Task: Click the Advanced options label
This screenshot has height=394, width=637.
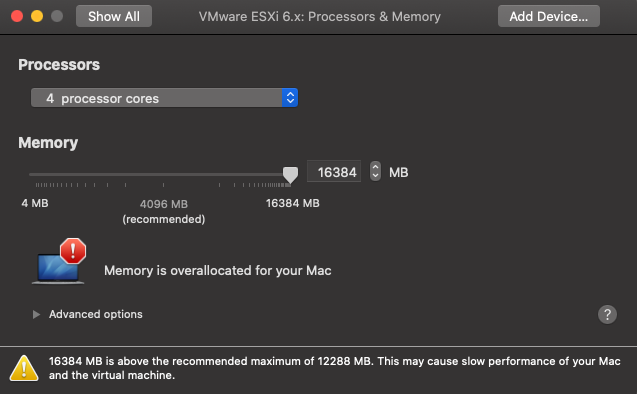Action: tap(96, 314)
